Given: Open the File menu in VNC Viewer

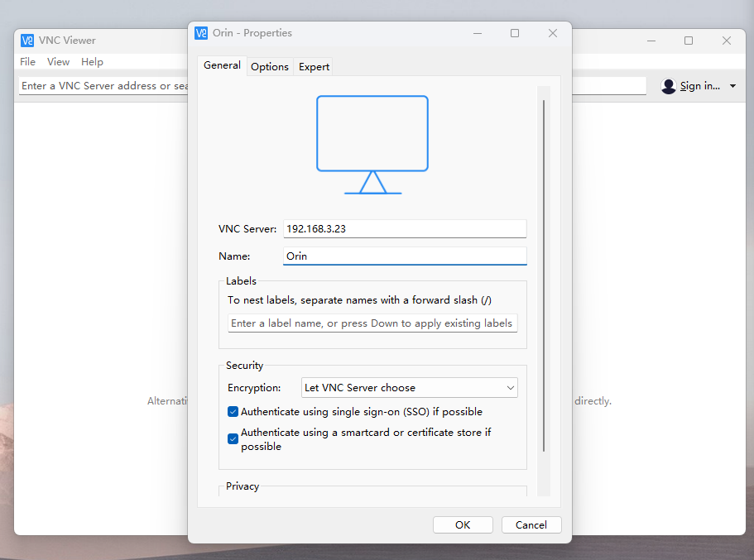Looking at the screenshot, I should (27, 61).
